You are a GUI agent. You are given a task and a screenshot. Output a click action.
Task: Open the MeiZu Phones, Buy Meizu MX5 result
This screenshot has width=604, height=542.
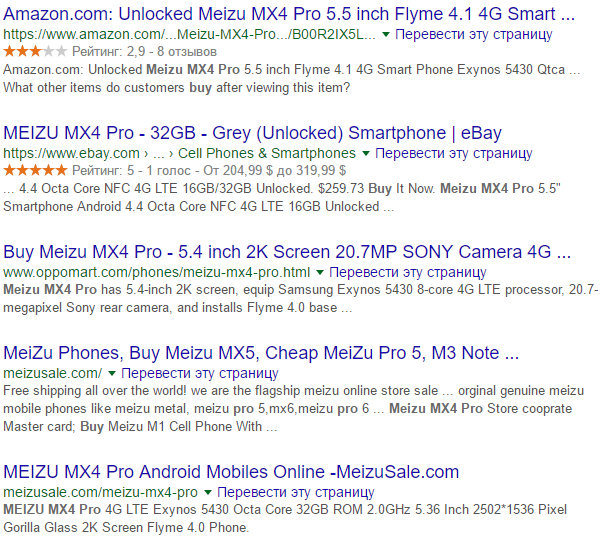[261, 353]
